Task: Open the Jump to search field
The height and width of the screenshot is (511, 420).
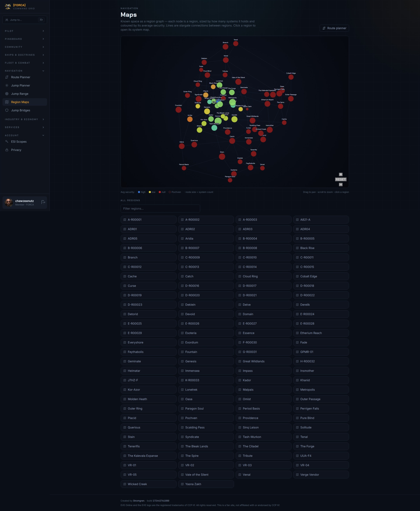Action: pyautogui.click(x=25, y=20)
